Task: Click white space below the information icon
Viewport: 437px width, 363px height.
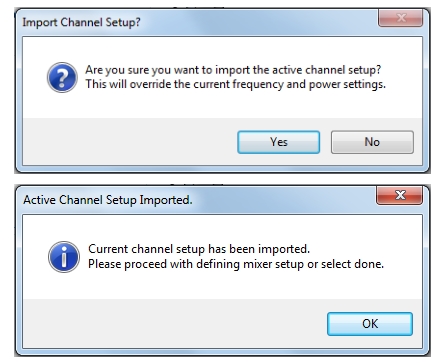Action: pos(64,286)
